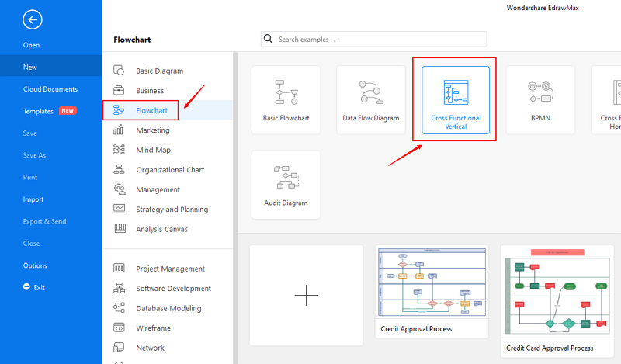Click the plus sign for blank drawing
The image size is (621, 364).
[x=307, y=295]
